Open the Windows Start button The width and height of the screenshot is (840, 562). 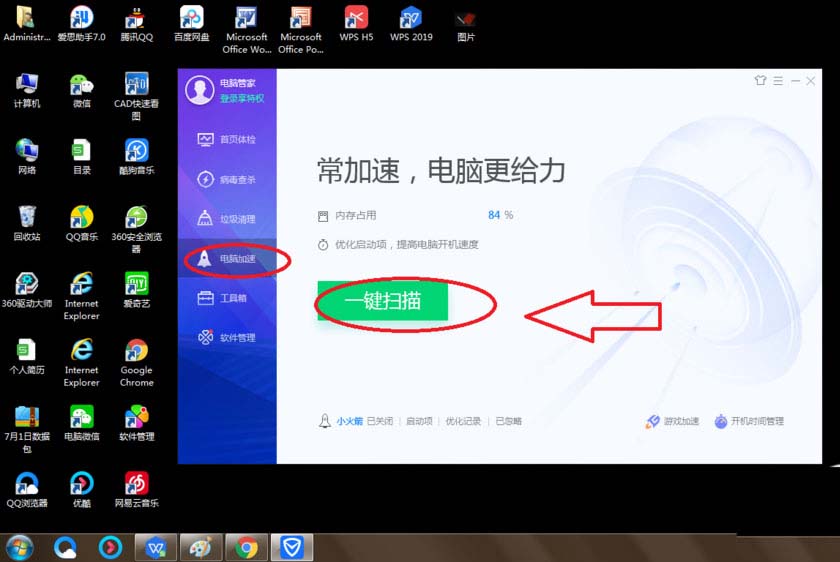(x=19, y=548)
